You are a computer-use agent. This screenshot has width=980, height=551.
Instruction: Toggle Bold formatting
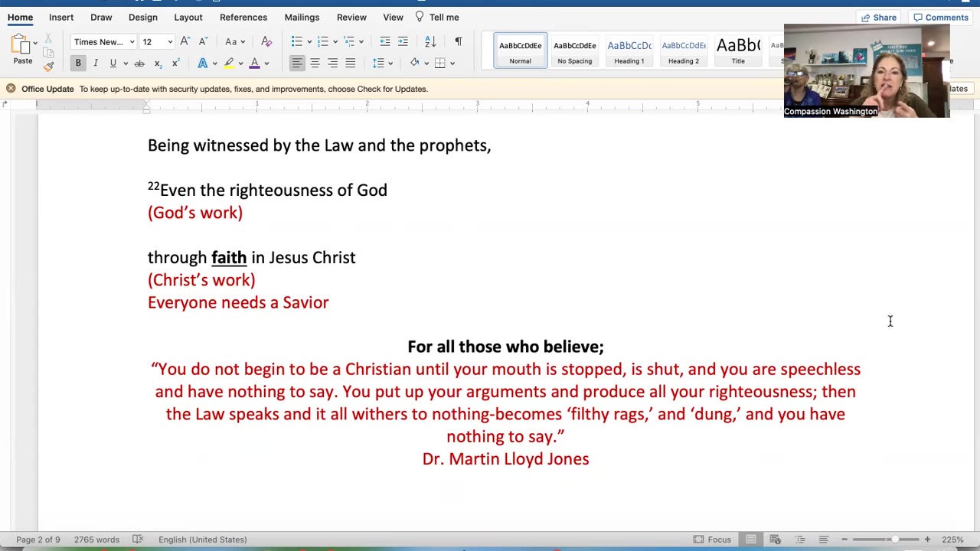tap(78, 63)
